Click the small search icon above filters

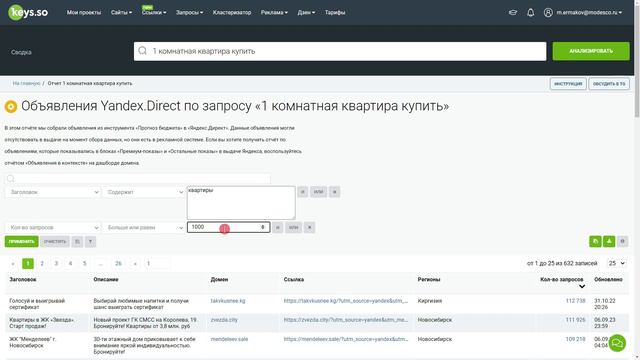pyautogui.click(x=11, y=178)
